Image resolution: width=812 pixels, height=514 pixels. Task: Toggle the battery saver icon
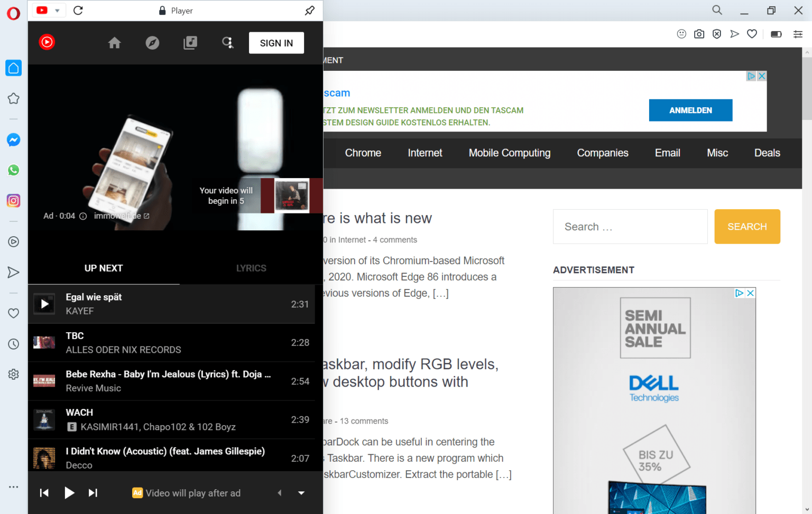click(776, 33)
